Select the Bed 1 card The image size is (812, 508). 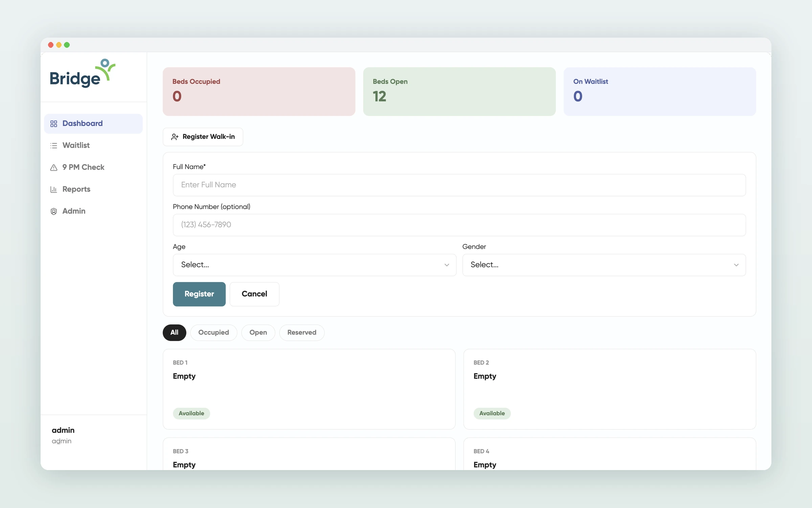click(309, 389)
